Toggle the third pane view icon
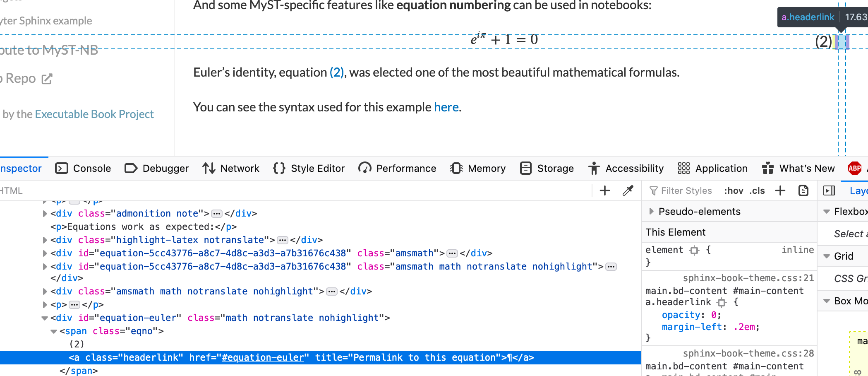868x376 pixels. point(829,190)
